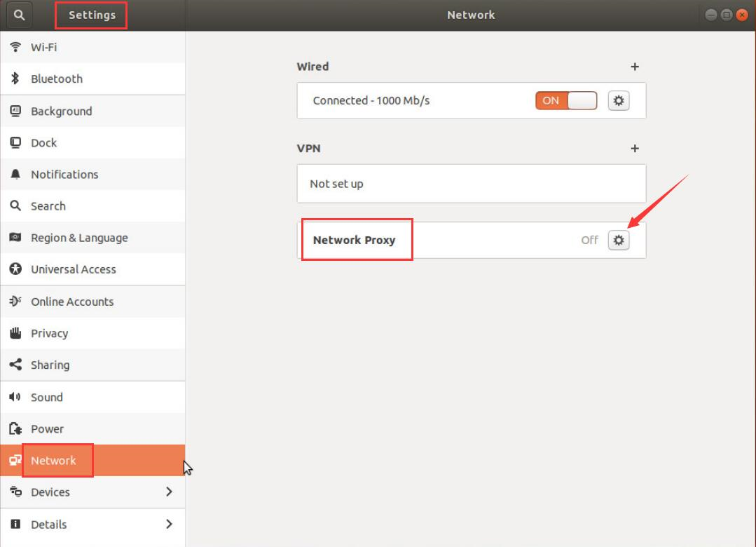Toggle the Wired connection switch off

tap(566, 100)
